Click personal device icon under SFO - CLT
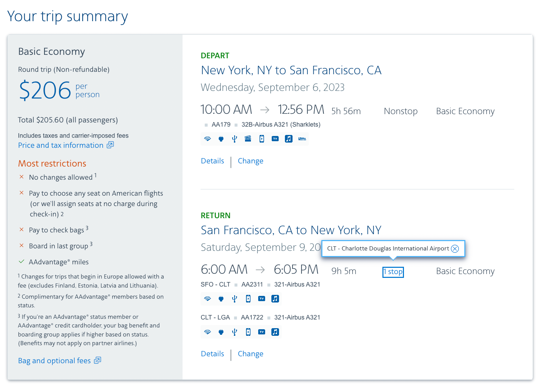This screenshot has width=549, height=392. click(248, 299)
